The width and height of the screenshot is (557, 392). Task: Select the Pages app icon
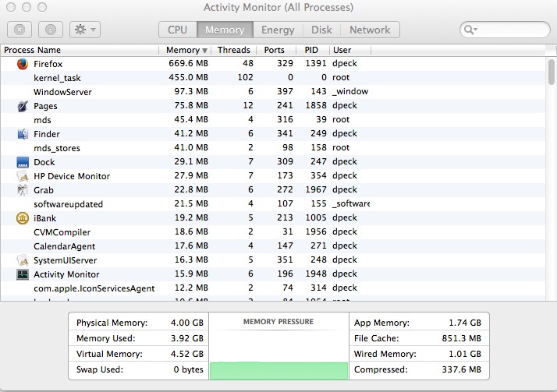click(x=23, y=106)
